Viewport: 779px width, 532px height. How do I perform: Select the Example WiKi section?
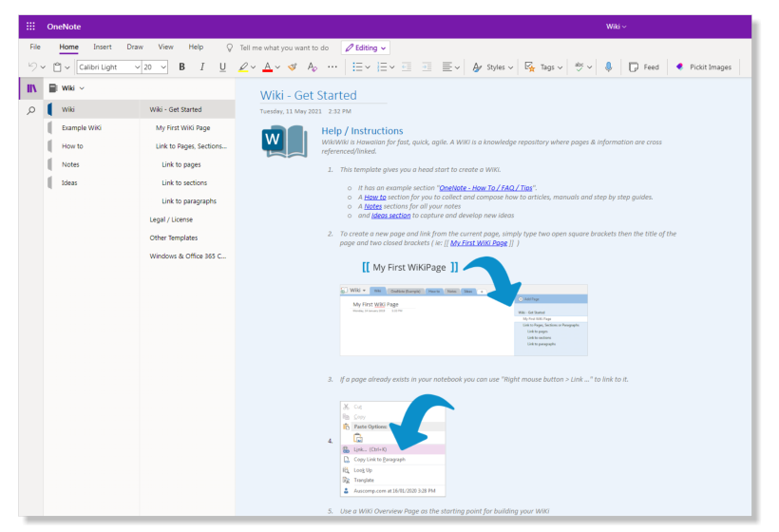click(x=92, y=127)
